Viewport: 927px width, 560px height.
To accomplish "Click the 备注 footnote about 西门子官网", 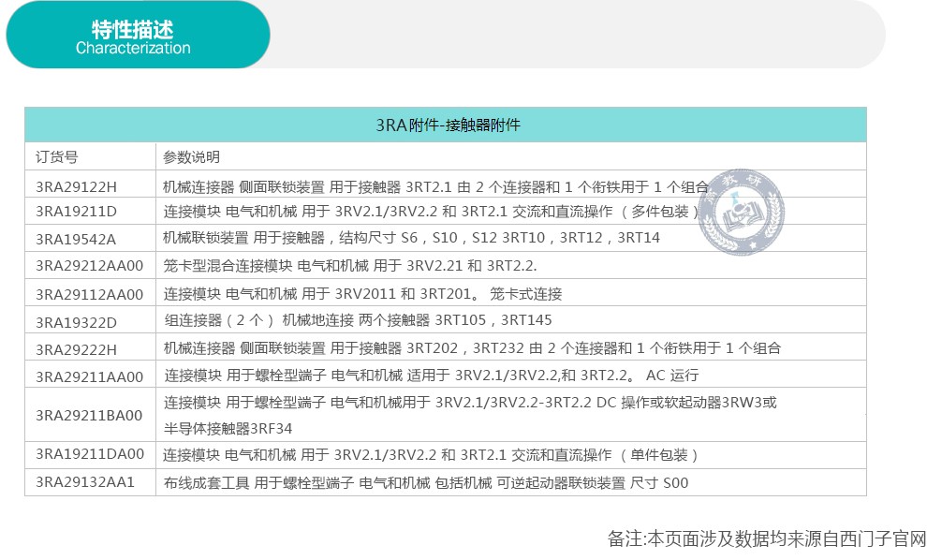I will coord(766,539).
